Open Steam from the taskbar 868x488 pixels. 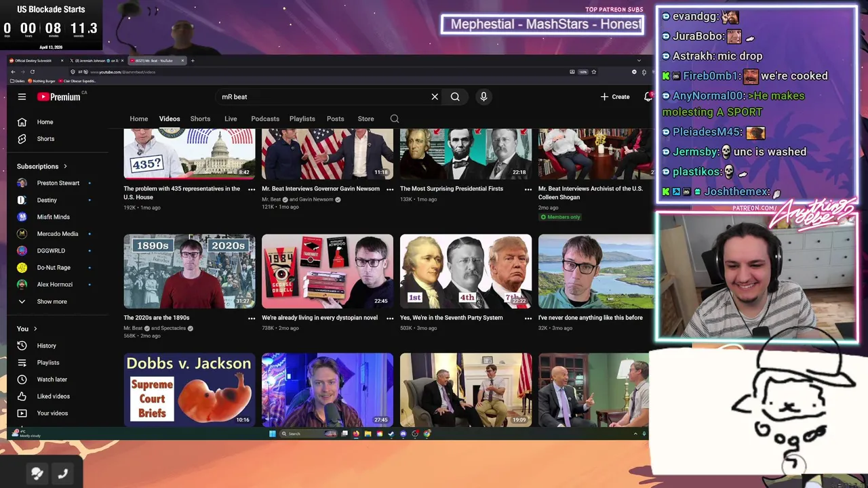(391, 434)
